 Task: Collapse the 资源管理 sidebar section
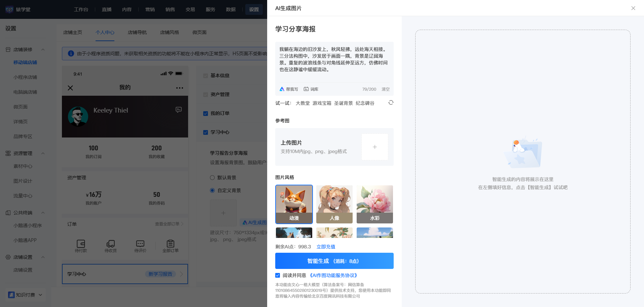(43, 153)
